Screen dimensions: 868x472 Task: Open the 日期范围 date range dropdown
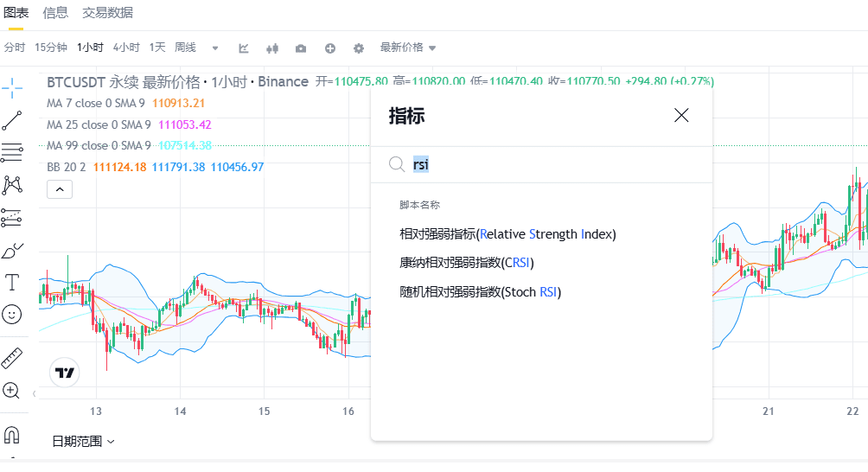point(83,441)
